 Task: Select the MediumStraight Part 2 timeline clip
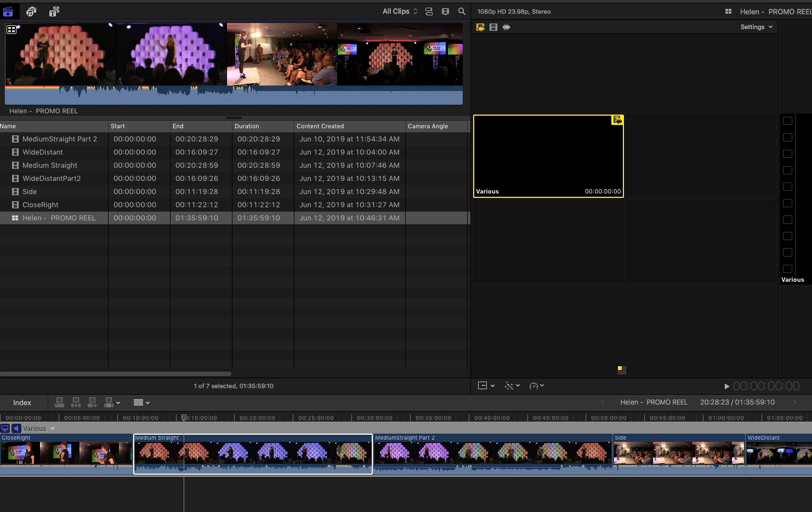pos(492,454)
